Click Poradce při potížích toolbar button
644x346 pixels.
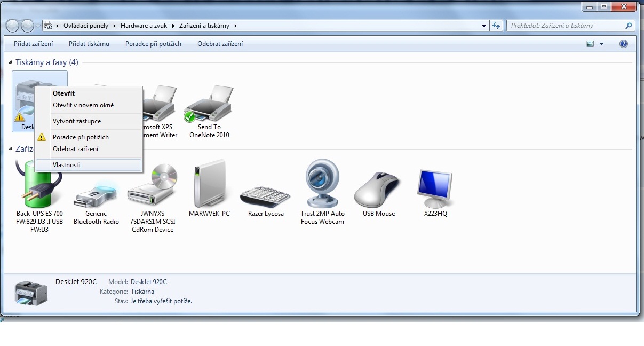[x=153, y=44]
